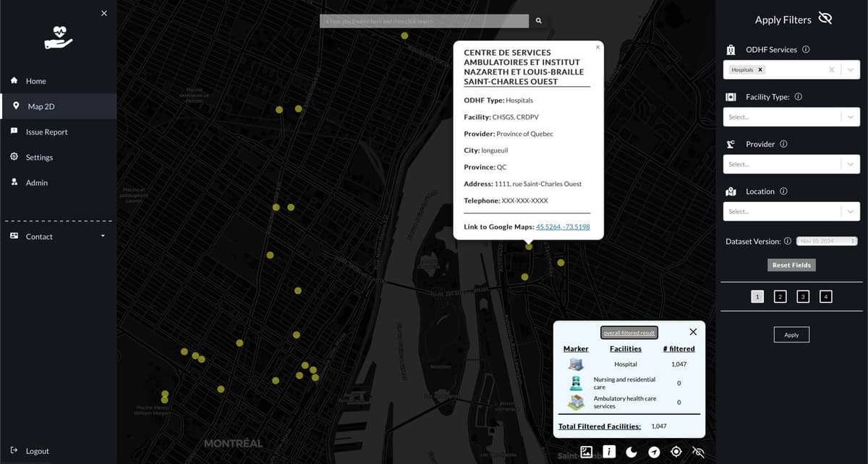
Task: Select filter page 3
Action: (803, 296)
